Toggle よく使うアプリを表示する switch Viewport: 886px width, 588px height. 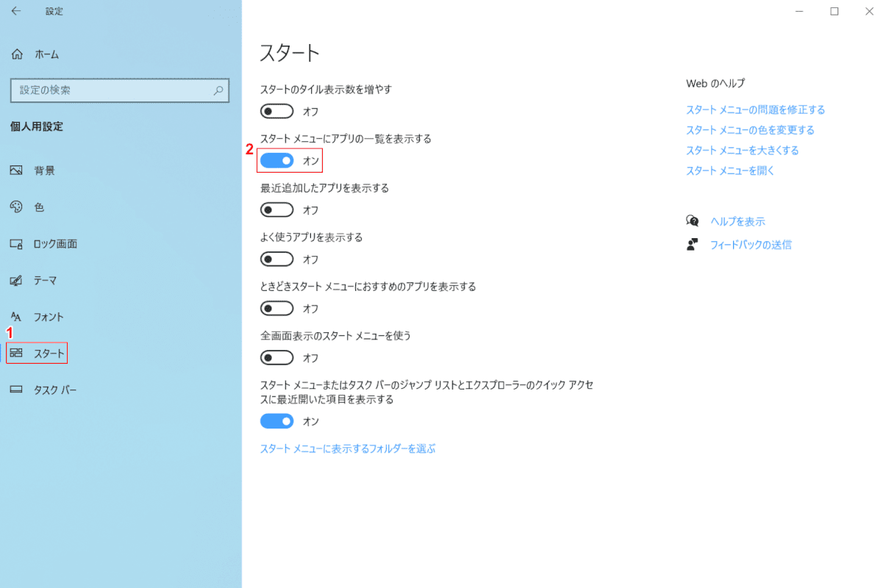(277, 259)
